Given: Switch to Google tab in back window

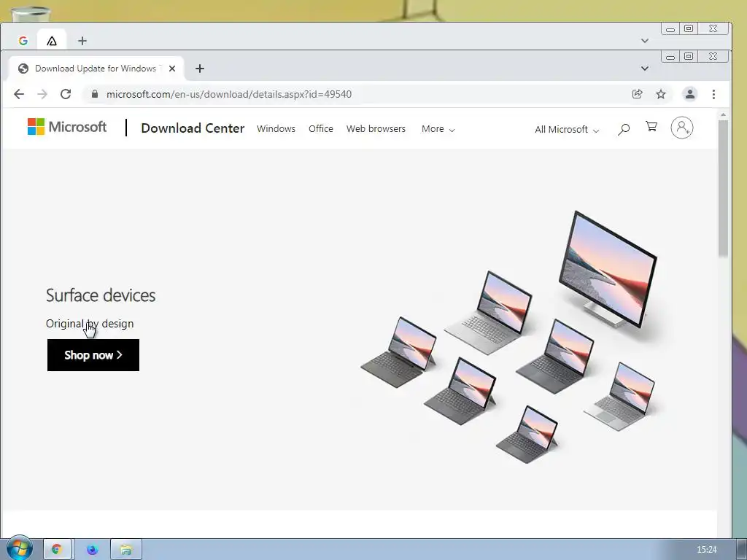Looking at the screenshot, I should click(23, 41).
